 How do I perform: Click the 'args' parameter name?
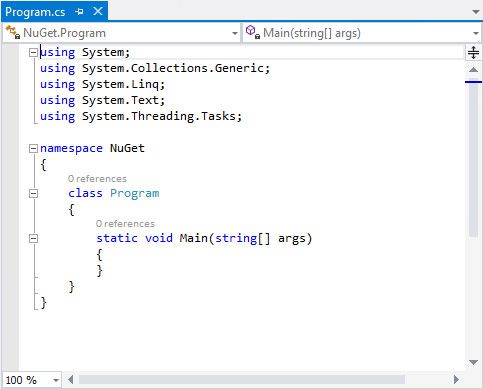click(x=292, y=239)
